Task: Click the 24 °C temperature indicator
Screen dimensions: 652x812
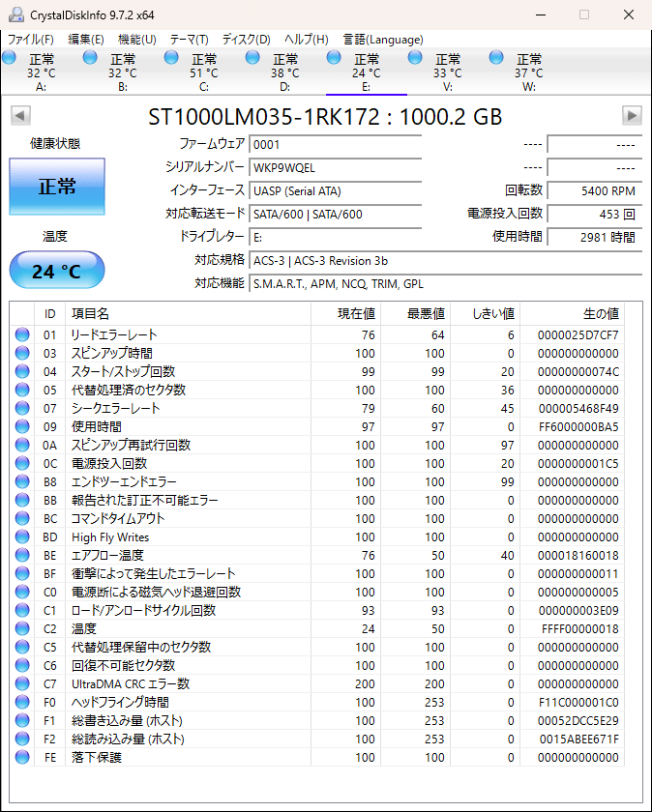Action: (x=57, y=271)
